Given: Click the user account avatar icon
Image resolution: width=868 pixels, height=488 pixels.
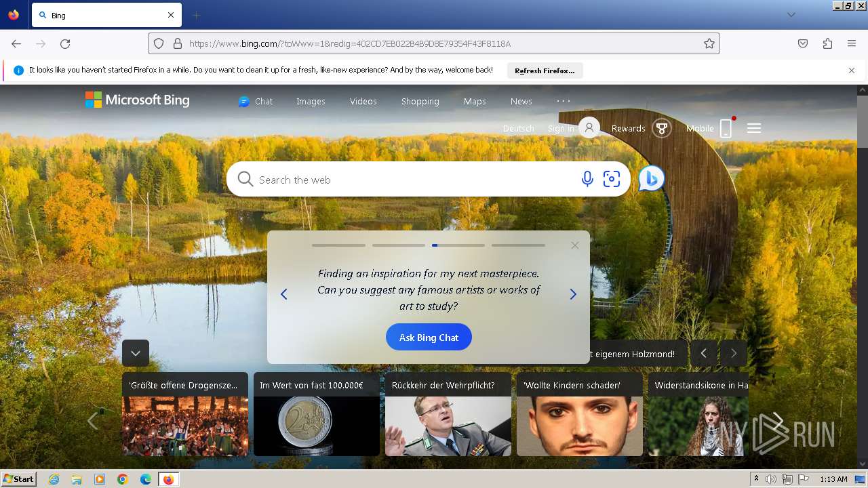Looking at the screenshot, I should click(589, 127).
